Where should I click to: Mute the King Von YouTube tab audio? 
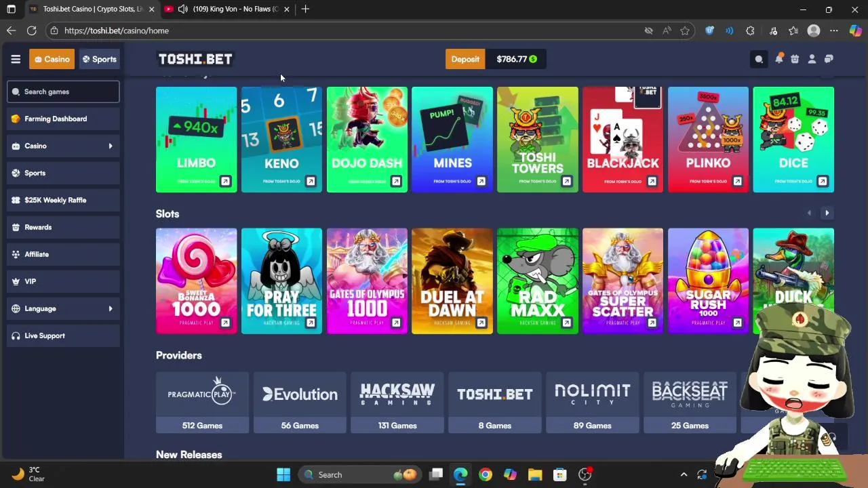pyautogui.click(x=182, y=9)
